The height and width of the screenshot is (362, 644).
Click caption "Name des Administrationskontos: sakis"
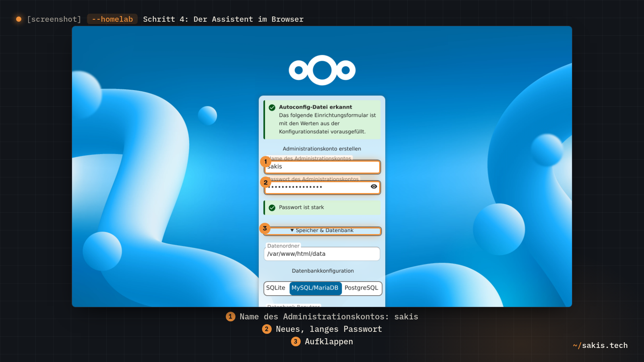point(329,317)
